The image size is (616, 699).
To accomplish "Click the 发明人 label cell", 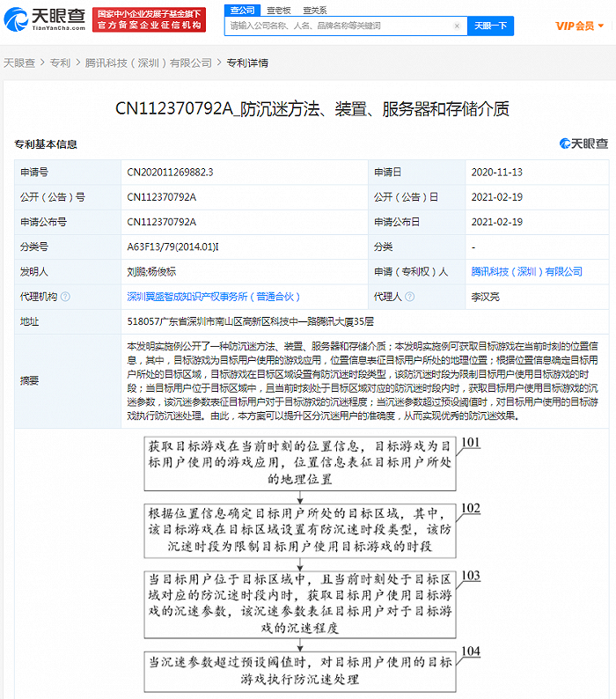I will click(x=68, y=271).
